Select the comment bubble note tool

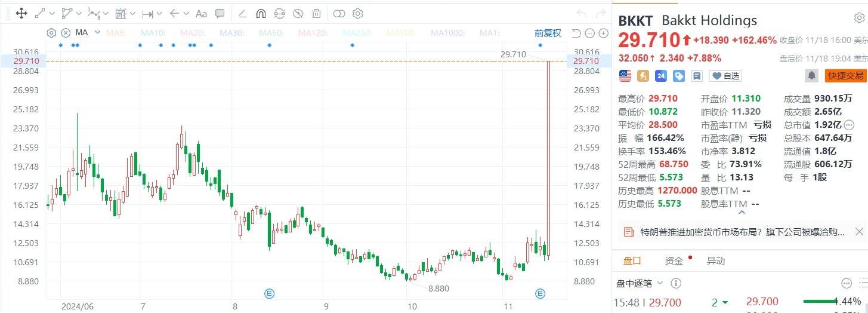click(x=220, y=13)
